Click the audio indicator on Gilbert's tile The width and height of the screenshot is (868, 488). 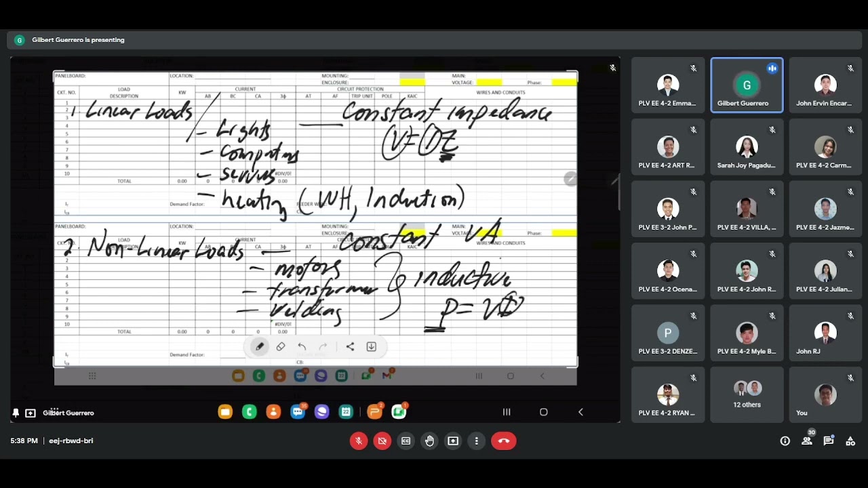tap(772, 68)
